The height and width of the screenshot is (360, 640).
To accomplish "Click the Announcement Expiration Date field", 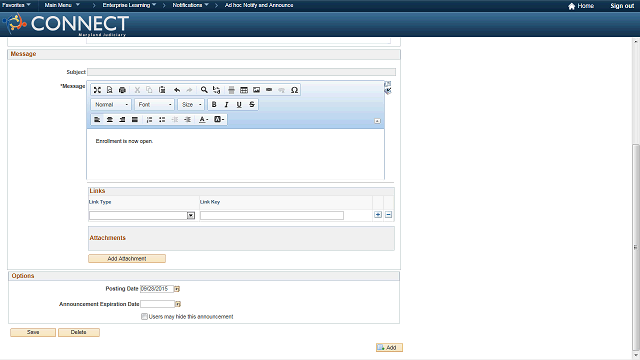I will click(x=158, y=304).
